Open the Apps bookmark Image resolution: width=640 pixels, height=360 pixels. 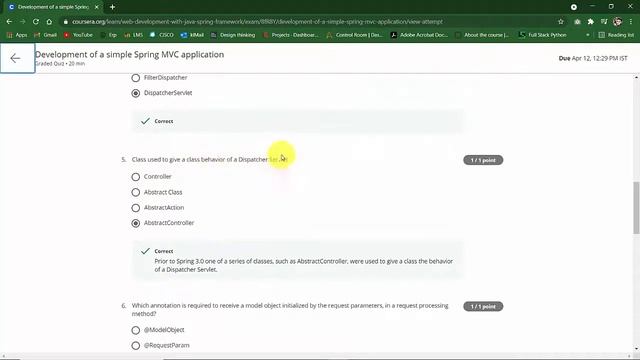click(17, 35)
